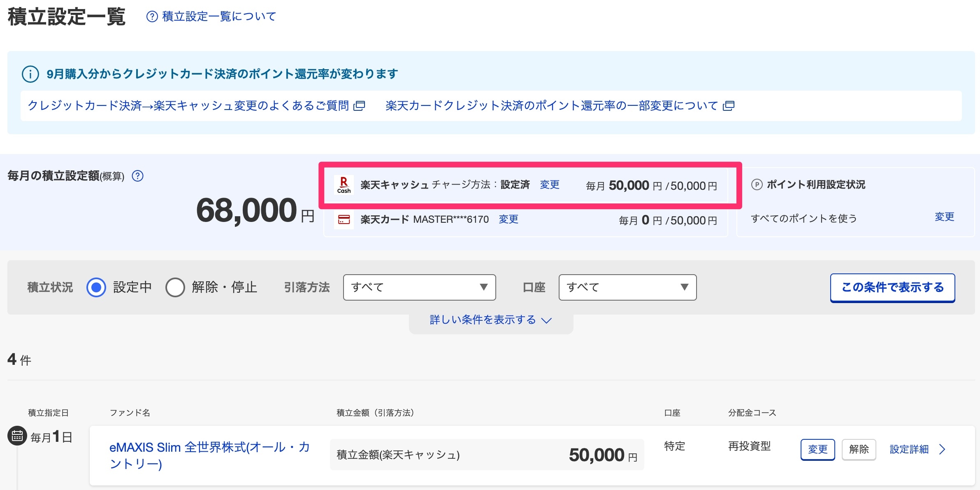Open クレジットカード決済→楽天キャッシュ変更のよくあるご質問 link
This screenshot has width=980, height=490.
click(188, 106)
